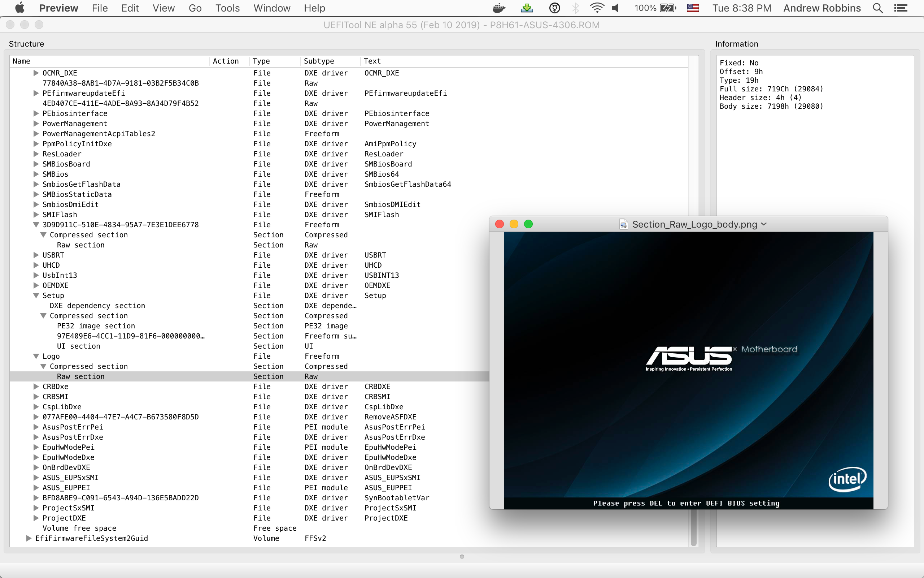Expand the OCMR_DXE tree item
This screenshot has width=924, height=578.
point(36,73)
